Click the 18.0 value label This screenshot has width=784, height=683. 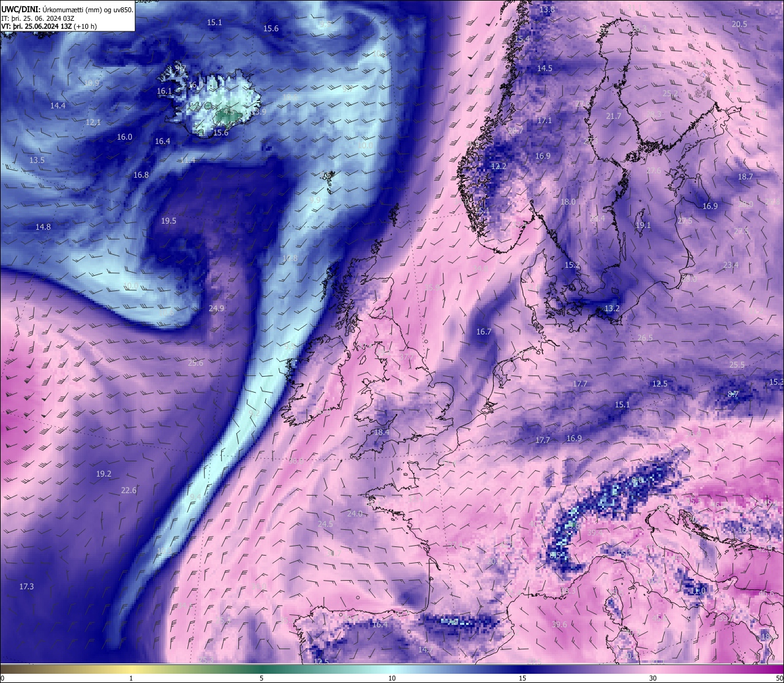568,202
